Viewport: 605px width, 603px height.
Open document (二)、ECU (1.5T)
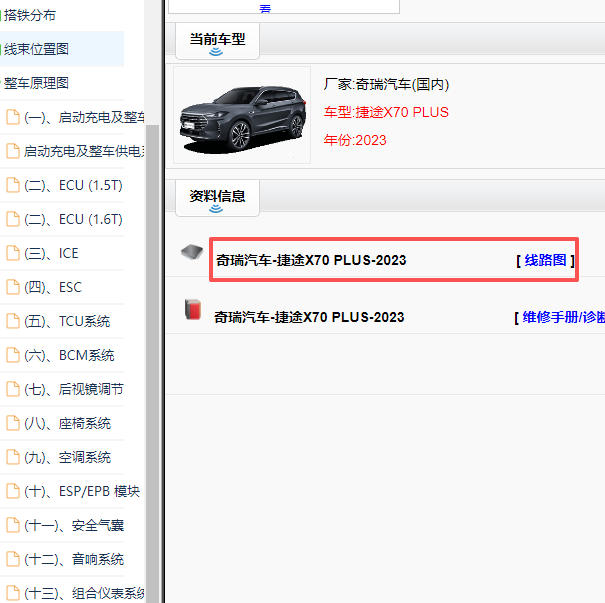click(x=73, y=186)
